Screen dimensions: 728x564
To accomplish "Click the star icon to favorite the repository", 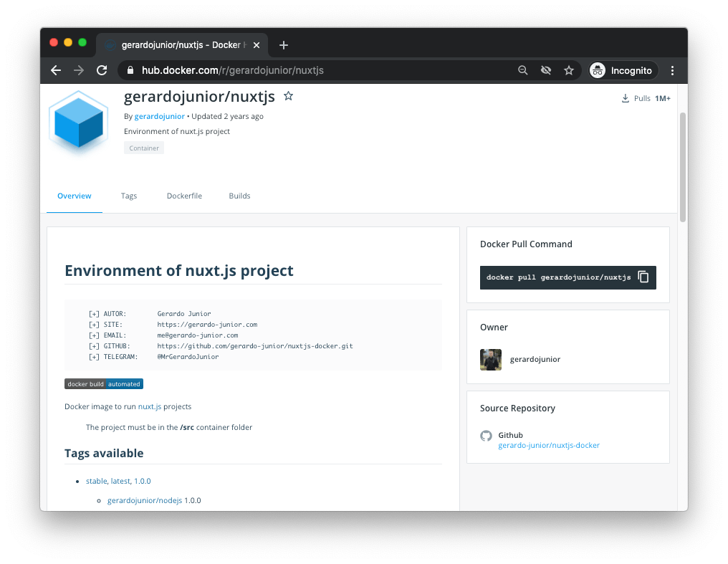I will coord(289,95).
